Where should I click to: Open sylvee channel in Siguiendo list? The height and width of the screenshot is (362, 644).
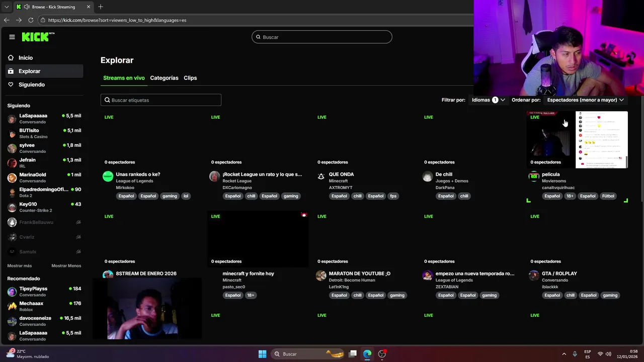[x=44, y=148]
